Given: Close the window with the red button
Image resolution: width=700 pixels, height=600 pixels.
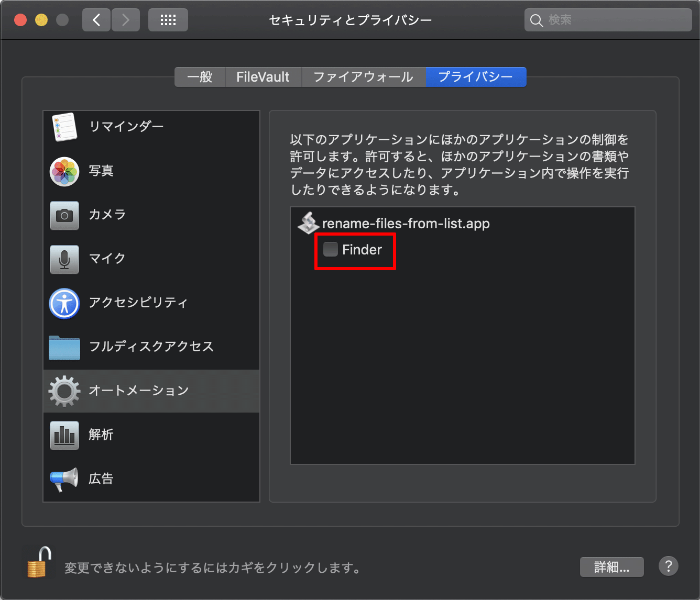Looking at the screenshot, I should 20,20.
